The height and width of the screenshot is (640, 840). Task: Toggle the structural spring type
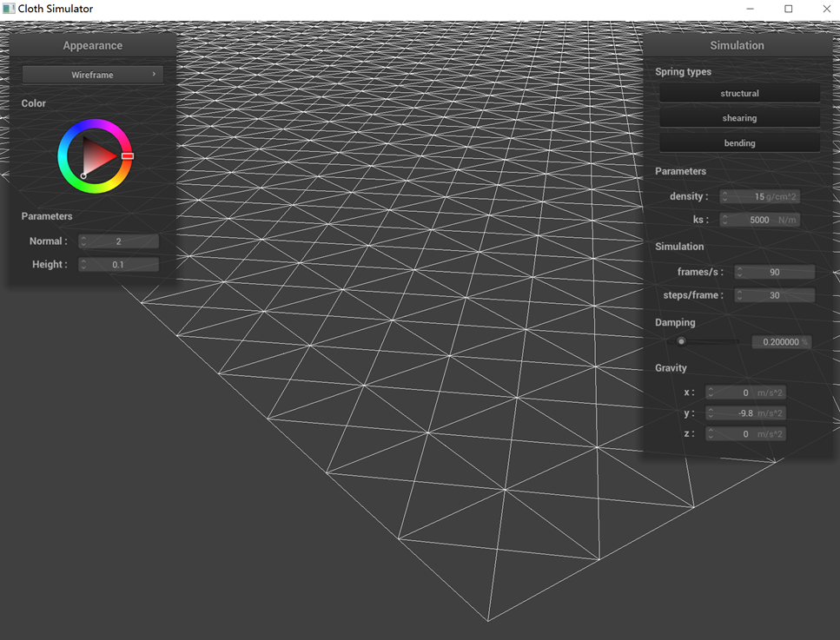739,93
